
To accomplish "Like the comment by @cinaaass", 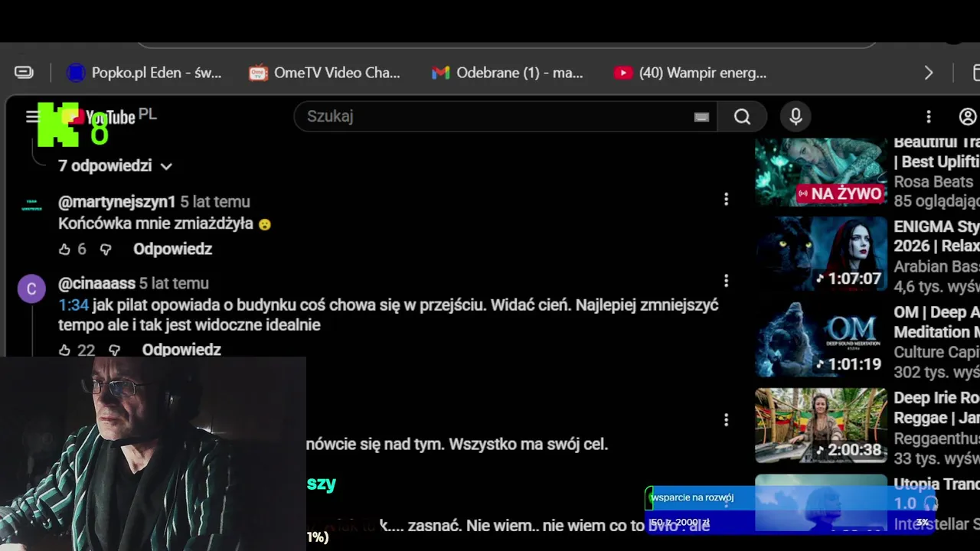I will pos(64,350).
